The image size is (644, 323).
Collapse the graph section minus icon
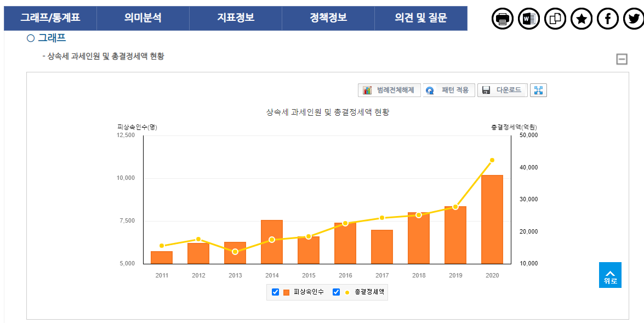pyautogui.click(x=622, y=60)
